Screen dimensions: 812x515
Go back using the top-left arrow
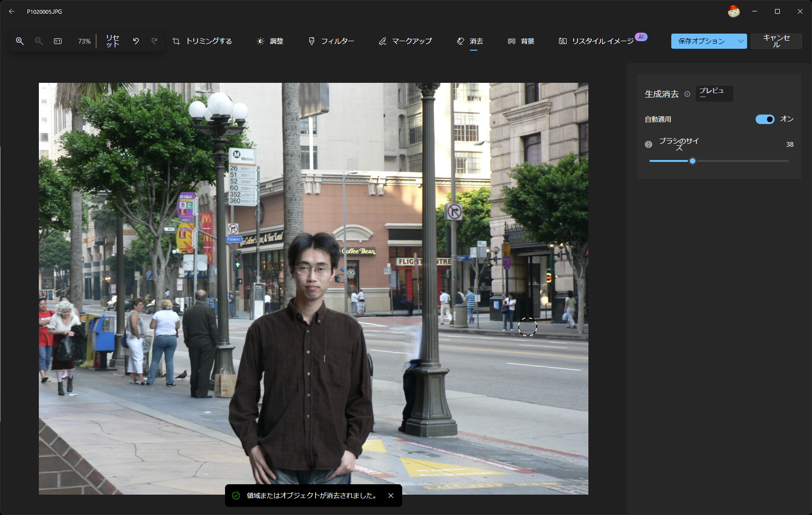click(x=12, y=11)
